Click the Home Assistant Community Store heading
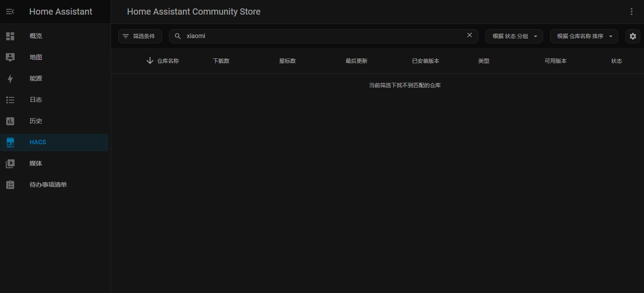The image size is (644, 293). pos(194,12)
